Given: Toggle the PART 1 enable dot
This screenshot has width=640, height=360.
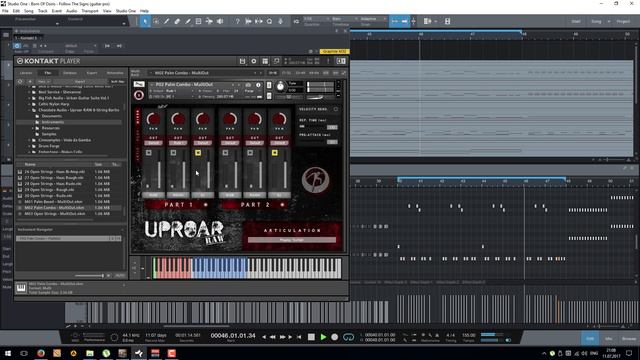Looking at the screenshot, I should coord(206,204).
